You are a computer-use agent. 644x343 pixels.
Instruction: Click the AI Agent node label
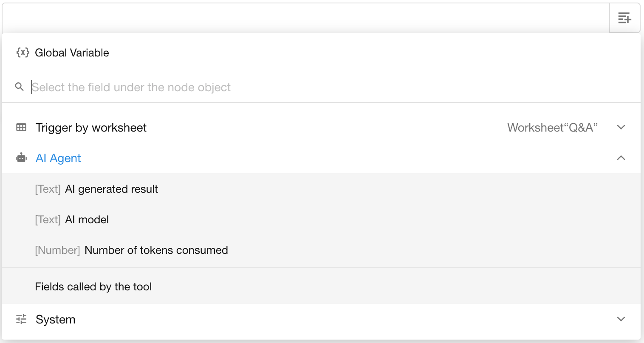tap(58, 158)
